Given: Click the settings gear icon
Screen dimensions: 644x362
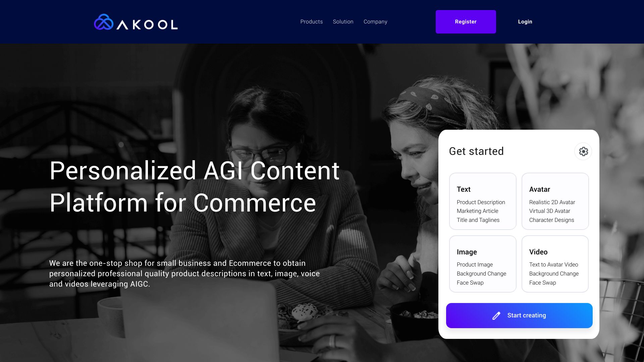Looking at the screenshot, I should tap(583, 152).
